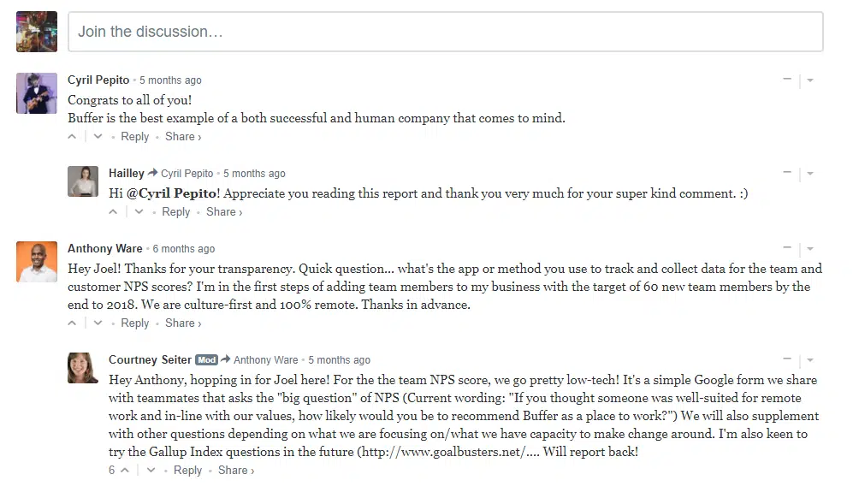
Task: Open the Share menu under Anthony Ware's comment
Action: [x=182, y=323]
